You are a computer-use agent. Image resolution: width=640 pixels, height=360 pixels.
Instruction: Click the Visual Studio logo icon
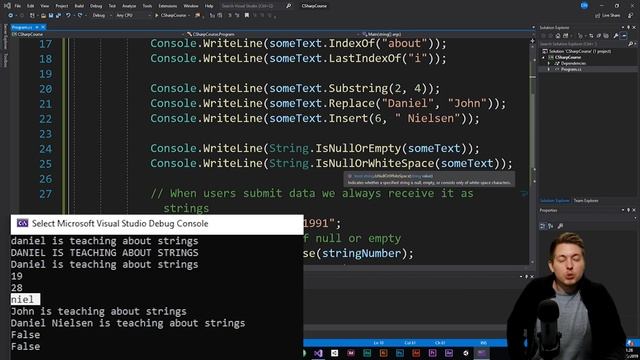pos(7,6)
